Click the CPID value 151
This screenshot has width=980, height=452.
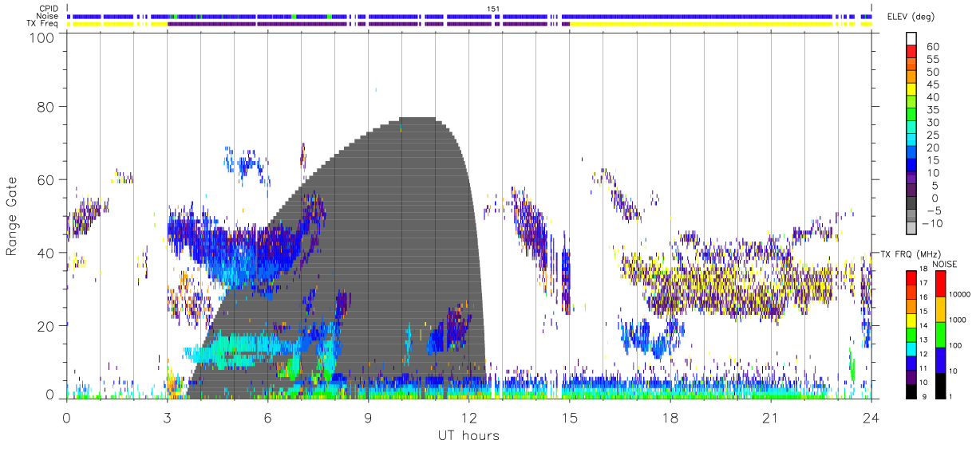(x=493, y=9)
